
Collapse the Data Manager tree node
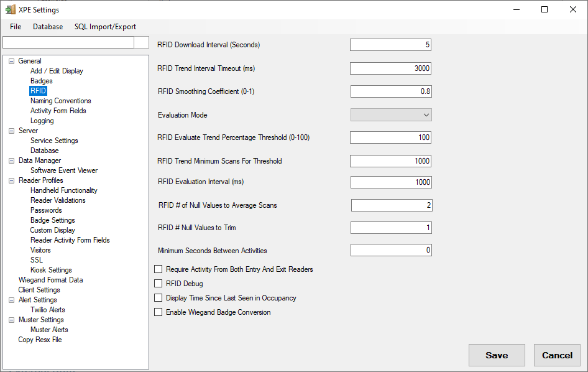tap(12, 160)
